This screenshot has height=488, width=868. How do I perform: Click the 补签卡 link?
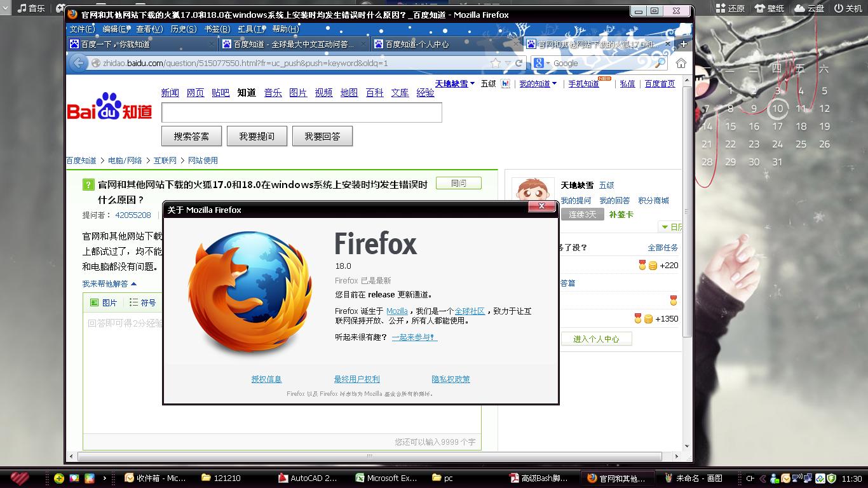(x=621, y=214)
